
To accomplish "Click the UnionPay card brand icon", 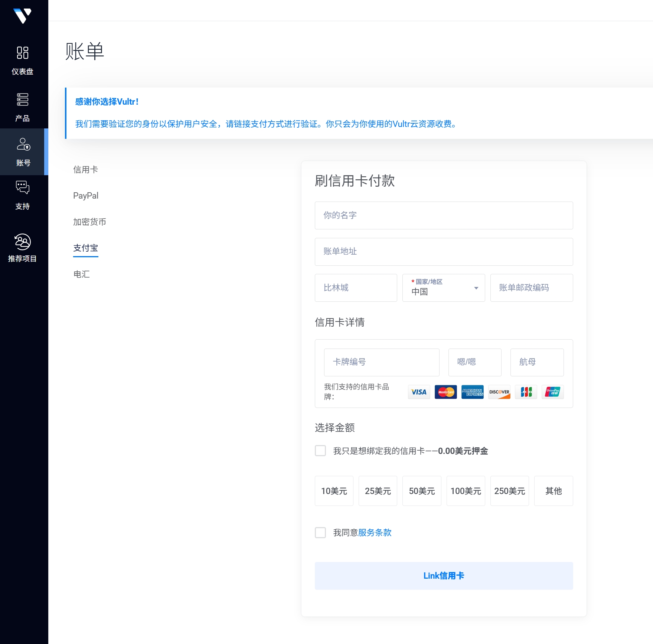I will point(552,392).
